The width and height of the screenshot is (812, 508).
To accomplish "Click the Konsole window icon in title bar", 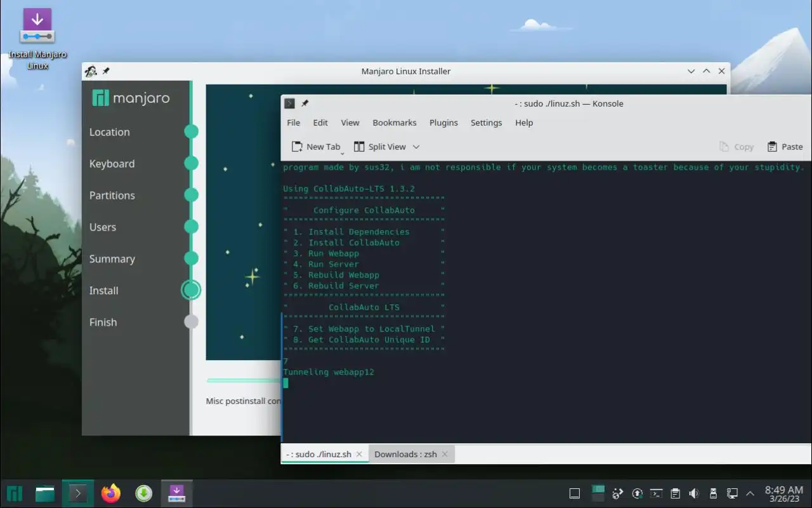I will click(289, 104).
